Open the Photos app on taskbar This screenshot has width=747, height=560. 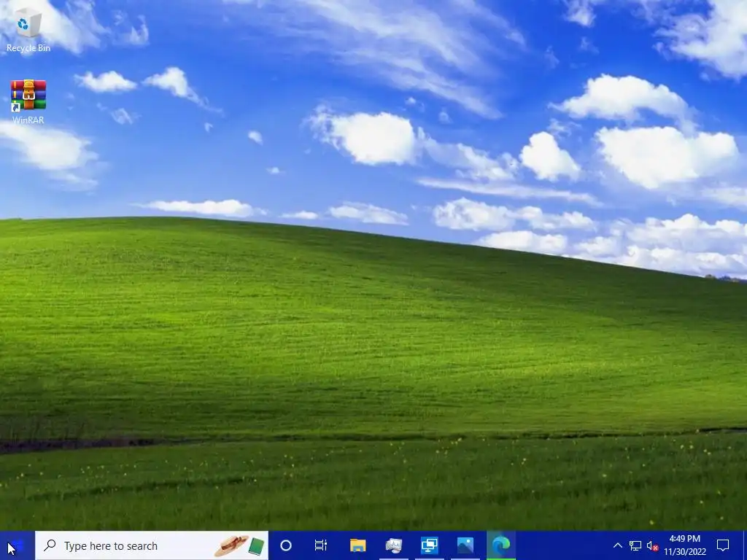click(x=465, y=545)
